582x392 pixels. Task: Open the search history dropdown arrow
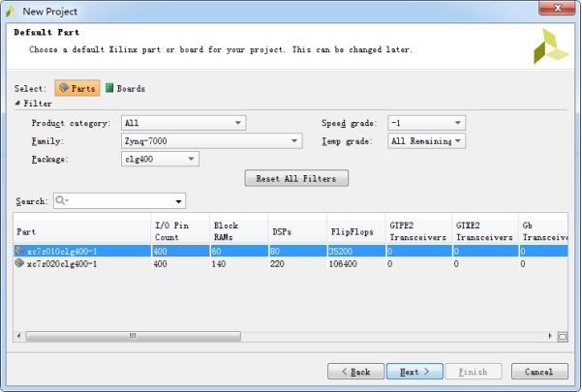[x=178, y=201]
